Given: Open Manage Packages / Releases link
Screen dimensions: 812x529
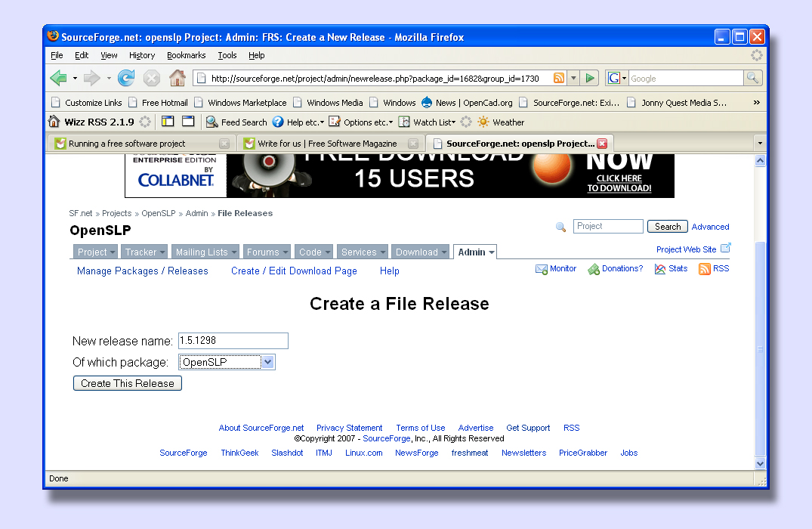Looking at the screenshot, I should (143, 271).
